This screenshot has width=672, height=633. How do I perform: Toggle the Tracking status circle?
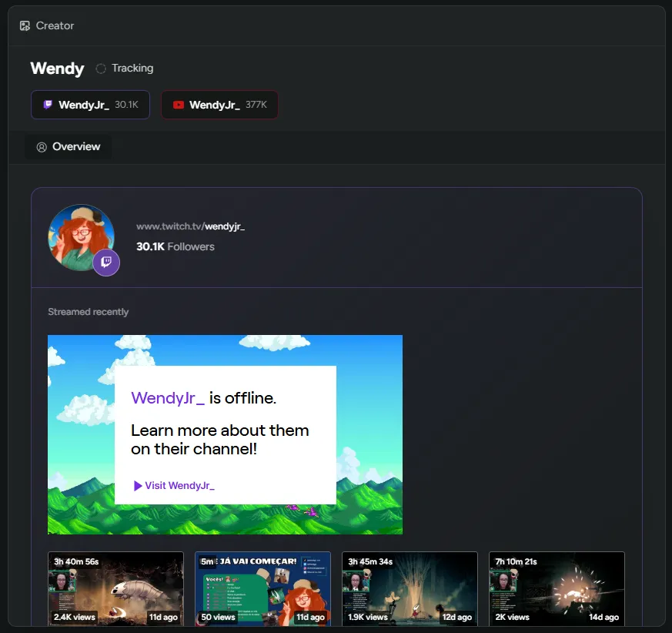click(101, 69)
